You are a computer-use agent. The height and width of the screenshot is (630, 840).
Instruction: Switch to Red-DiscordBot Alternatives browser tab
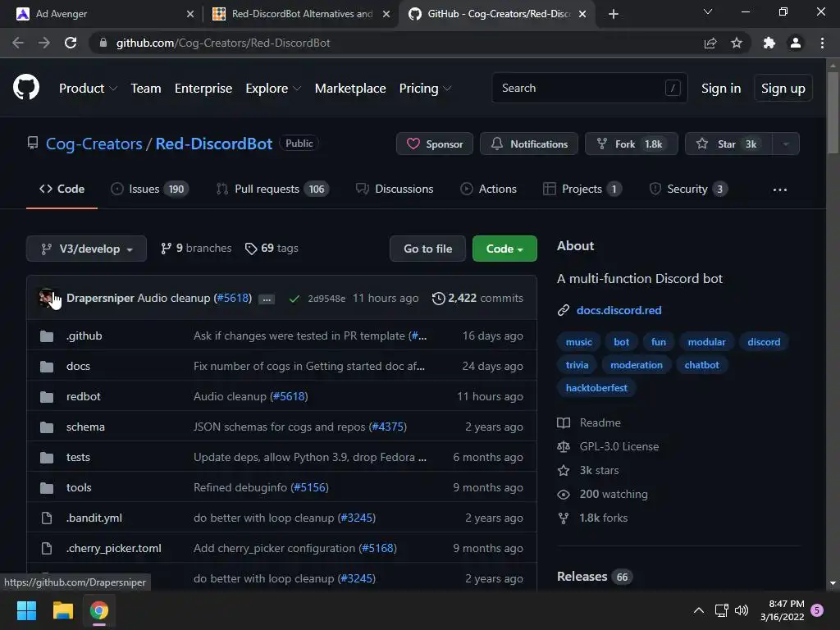tap(302, 14)
